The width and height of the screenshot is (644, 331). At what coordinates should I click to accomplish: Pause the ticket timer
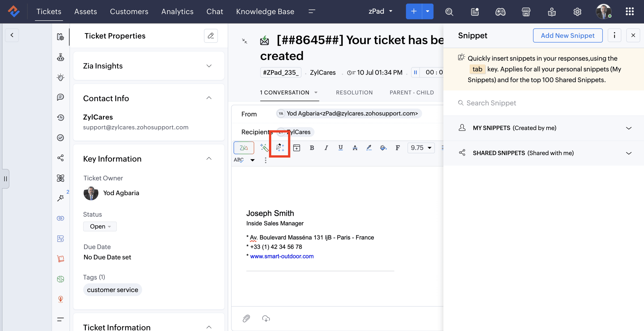point(415,72)
